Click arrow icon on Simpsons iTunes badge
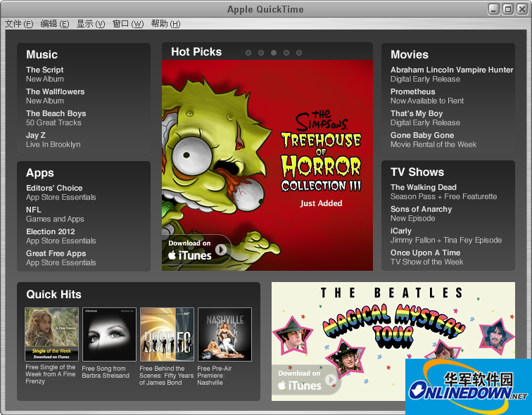532x415 pixels. (221, 250)
